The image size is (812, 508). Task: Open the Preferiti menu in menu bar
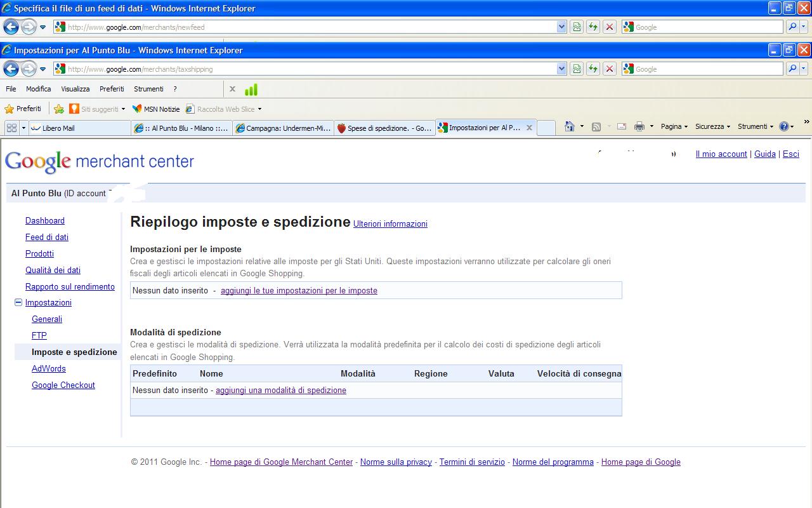coord(112,89)
